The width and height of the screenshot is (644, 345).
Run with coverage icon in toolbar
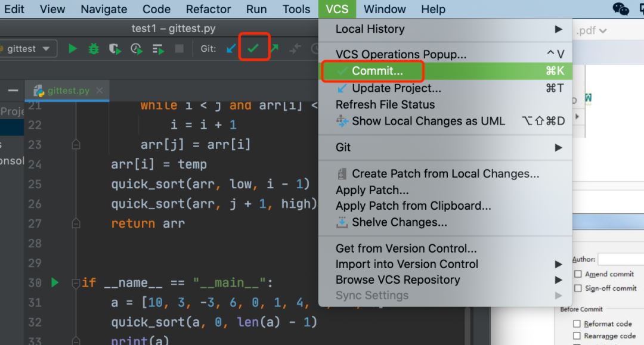tap(115, 49)
